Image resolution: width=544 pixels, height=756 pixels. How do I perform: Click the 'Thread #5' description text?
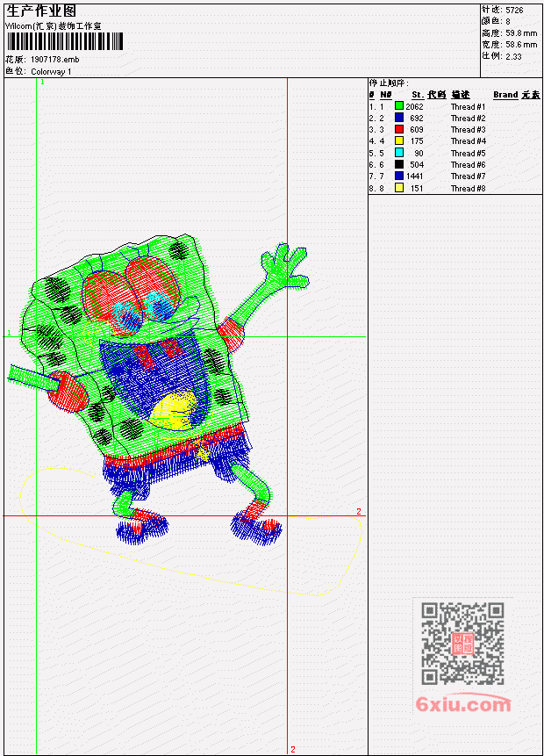click(x=468, y=154)
